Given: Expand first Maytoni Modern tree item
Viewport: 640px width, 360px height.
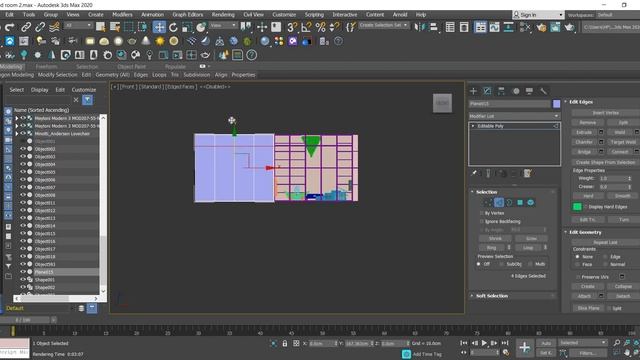Looking at the screenshot, I should tap(17, 118).
